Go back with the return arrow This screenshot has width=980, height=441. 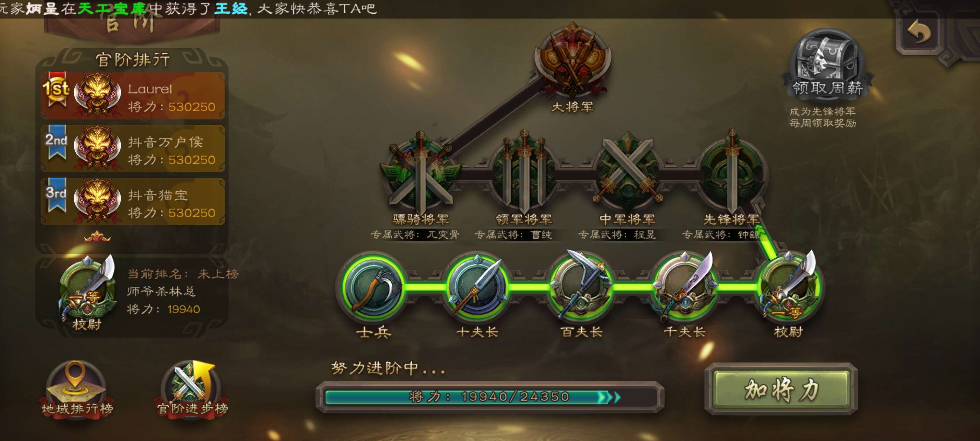[919, 32]
